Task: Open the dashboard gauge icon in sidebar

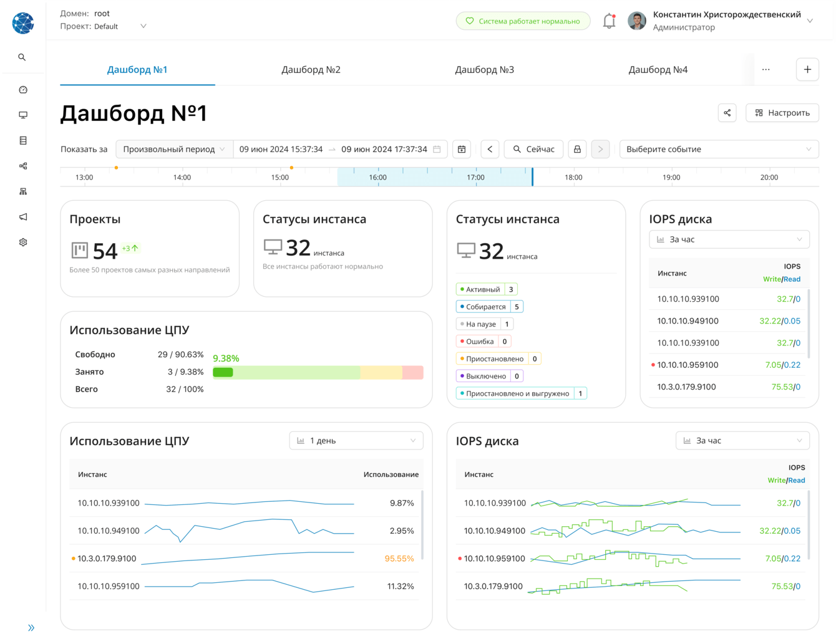Action: pos(23,90)
